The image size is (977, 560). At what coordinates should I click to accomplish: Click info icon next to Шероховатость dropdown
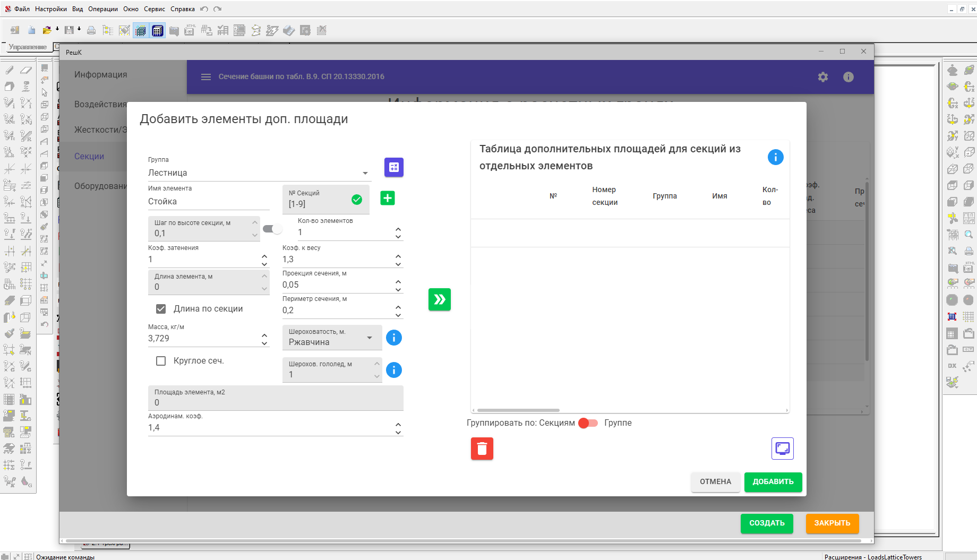tap(393, 338)
